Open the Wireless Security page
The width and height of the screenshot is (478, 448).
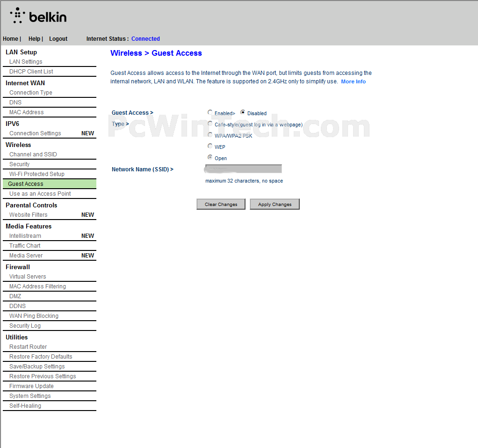[x=20, y=164]
